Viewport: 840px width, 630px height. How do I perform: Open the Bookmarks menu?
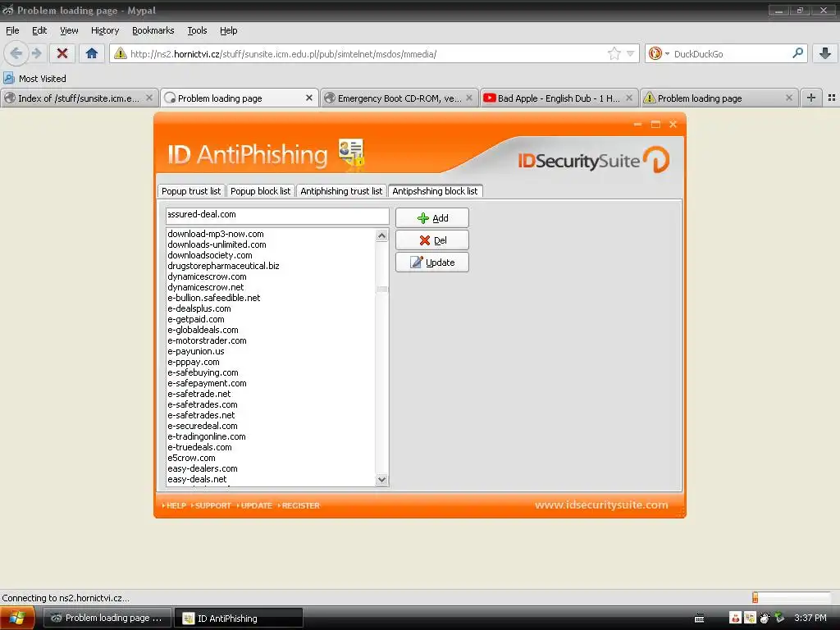tap(153, 30)
